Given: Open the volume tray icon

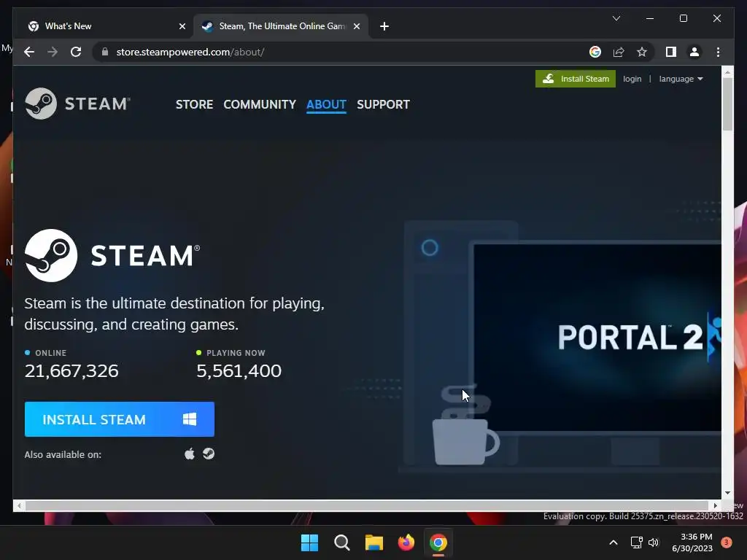Looking at the screenshot, I should [653, 542].
